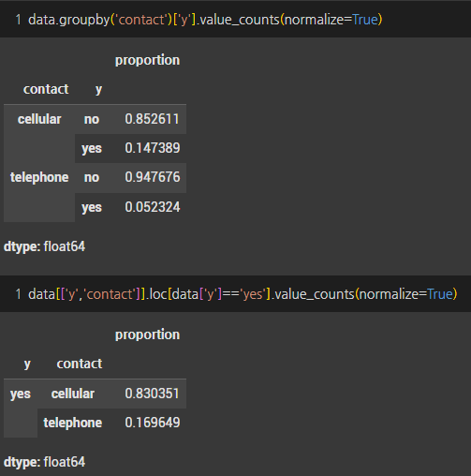
Task: Click the first code cell with groupby
Action: pos(235,20)
